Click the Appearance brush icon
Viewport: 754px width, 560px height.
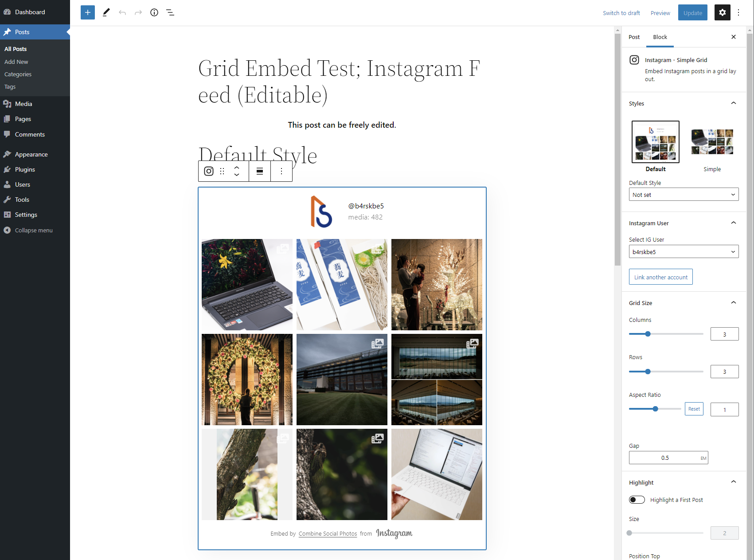click(x=7, y=154)
